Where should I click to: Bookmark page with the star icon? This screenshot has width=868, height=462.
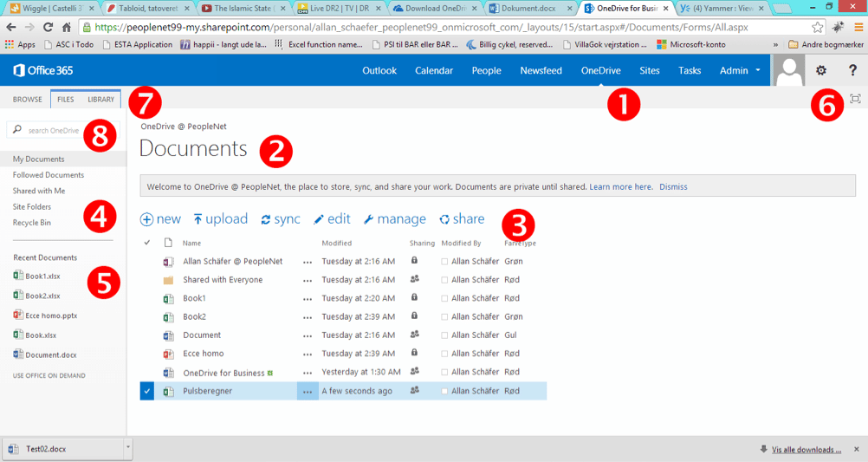(817, 28)
